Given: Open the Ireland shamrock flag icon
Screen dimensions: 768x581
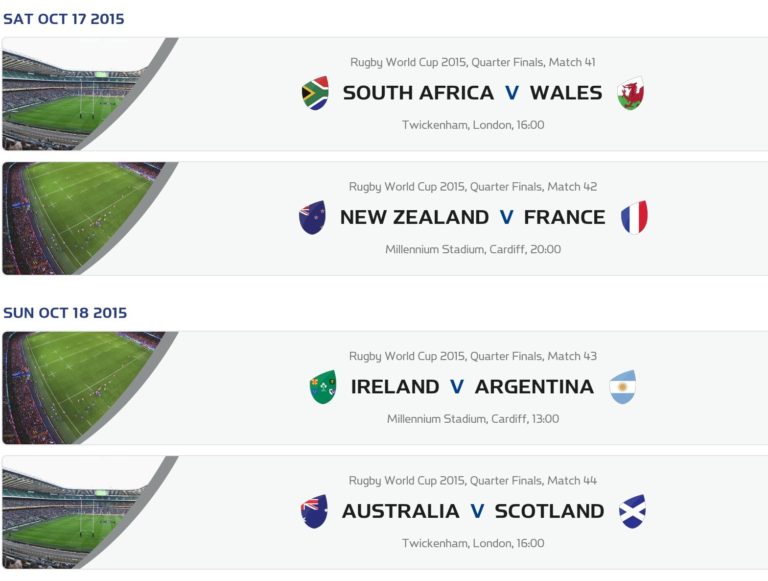Looking at the screenshot, I should tap(323, 387).
